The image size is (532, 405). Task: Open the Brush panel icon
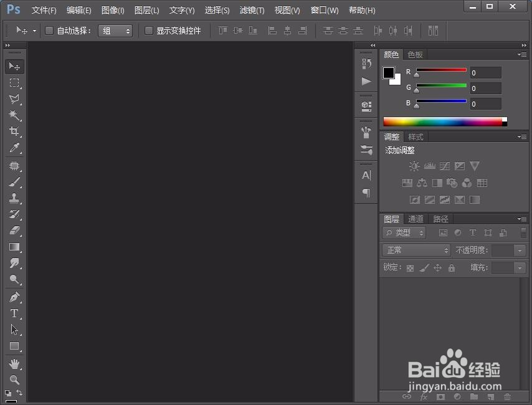[366, 132]
